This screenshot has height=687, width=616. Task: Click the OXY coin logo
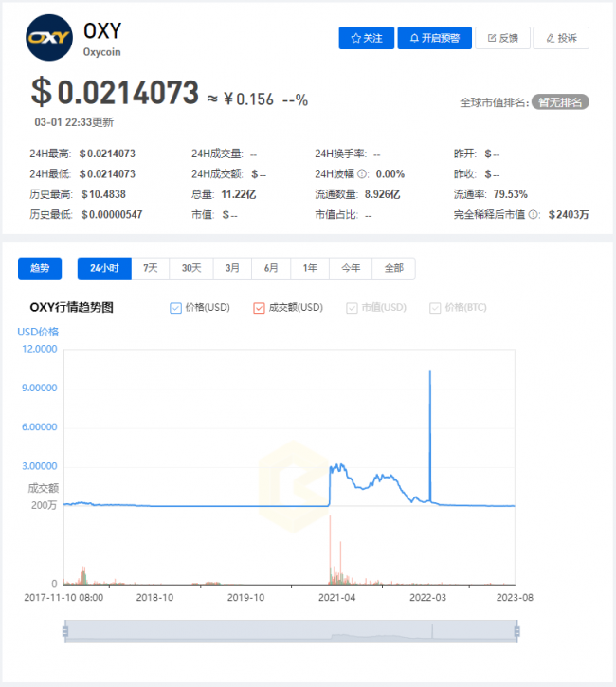(x=49, y=38)
